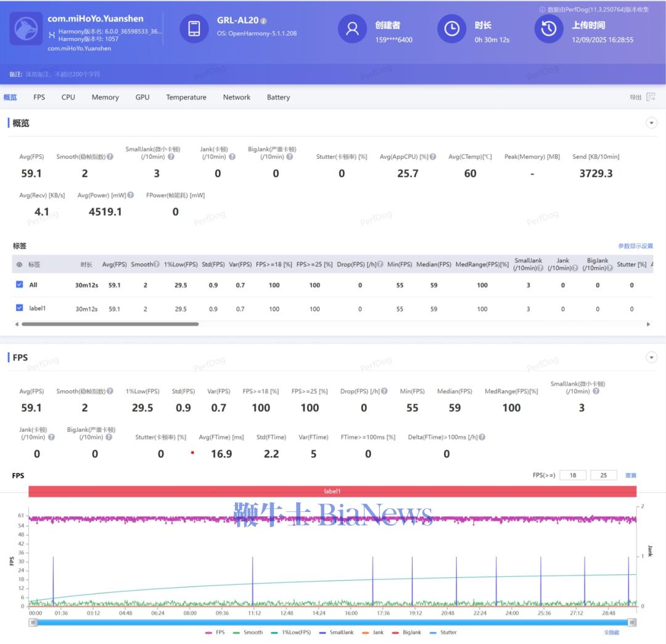
Task: Switch to the FPS tab
Action: coord(39,97)
